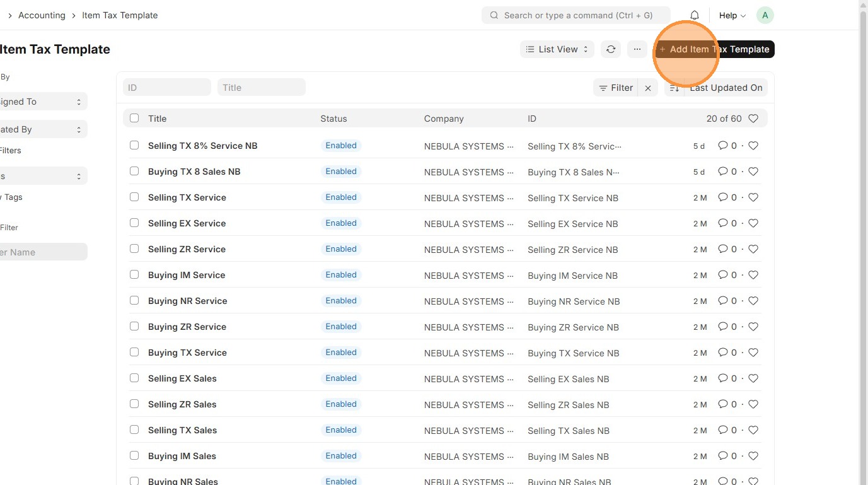Check the Selling TX 8% Service NB row
This screenshot has width=868, height=485.
134,145
